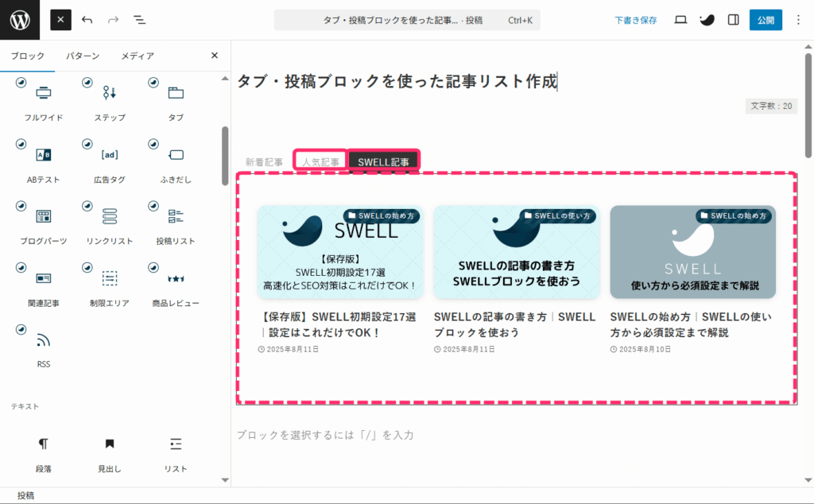This screenshot has height=504, width=814.
Task: Click the 投稿 breadcrumb in footer
Action: [x=25, y=495]
